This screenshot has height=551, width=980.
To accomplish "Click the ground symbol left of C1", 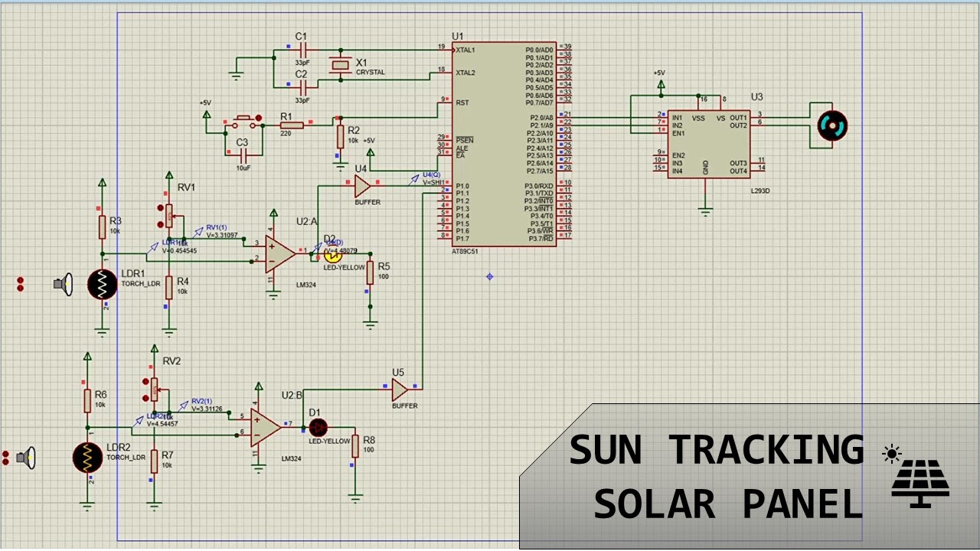I will 237,74.
